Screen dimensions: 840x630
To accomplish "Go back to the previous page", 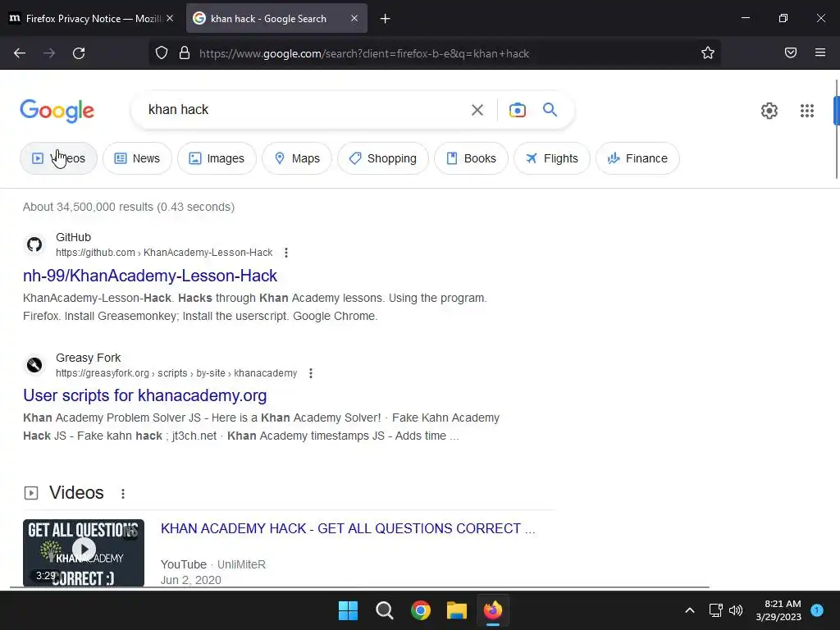I will [20, 53].
